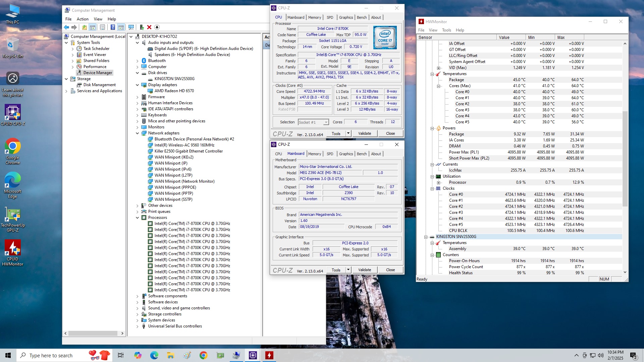Open the Tools menu in HWMonitor
This screenshot has width=644, height=362.
pos(446,30)
